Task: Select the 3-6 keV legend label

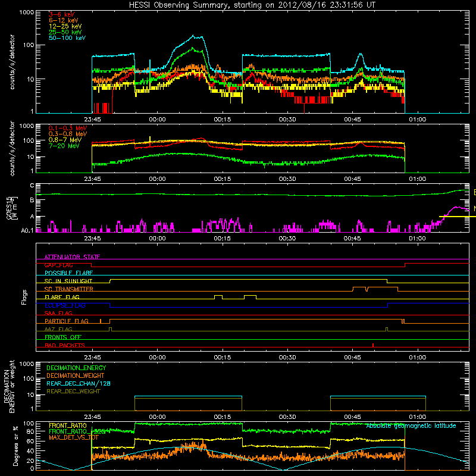Action: click(x=61, y=14)
